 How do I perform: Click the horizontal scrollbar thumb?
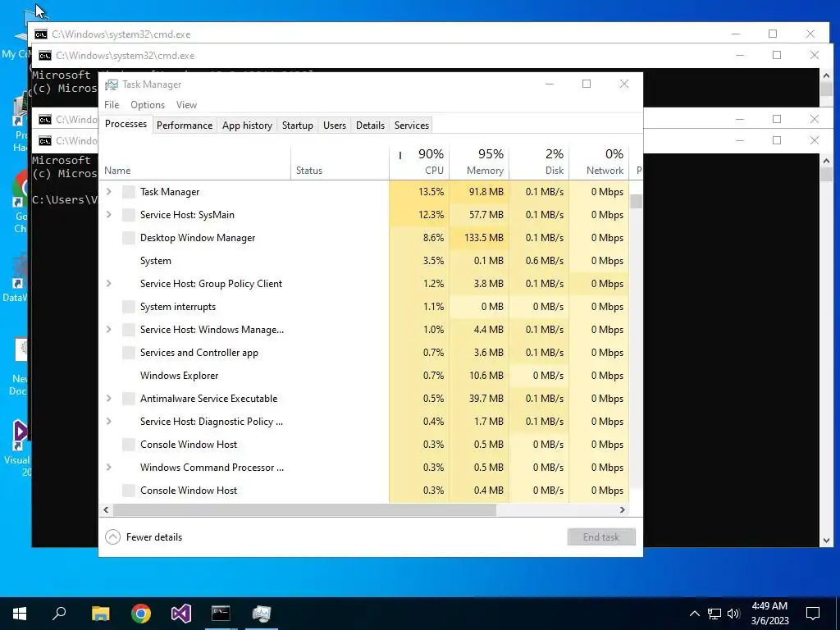pyautogui.click(x=304, y=510)
